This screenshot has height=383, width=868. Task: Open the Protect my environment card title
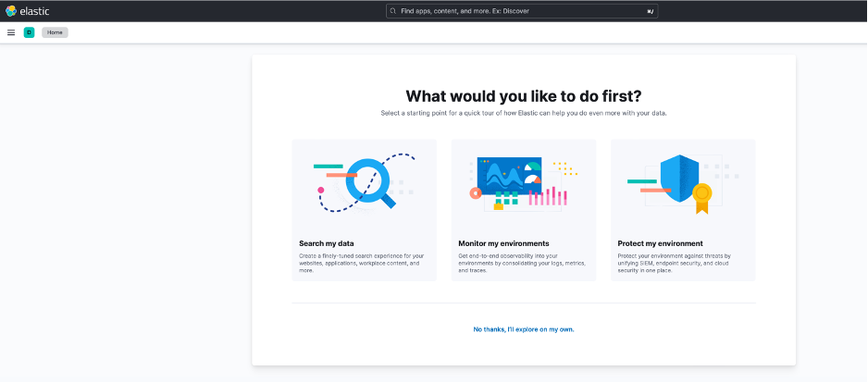(660, 243)
